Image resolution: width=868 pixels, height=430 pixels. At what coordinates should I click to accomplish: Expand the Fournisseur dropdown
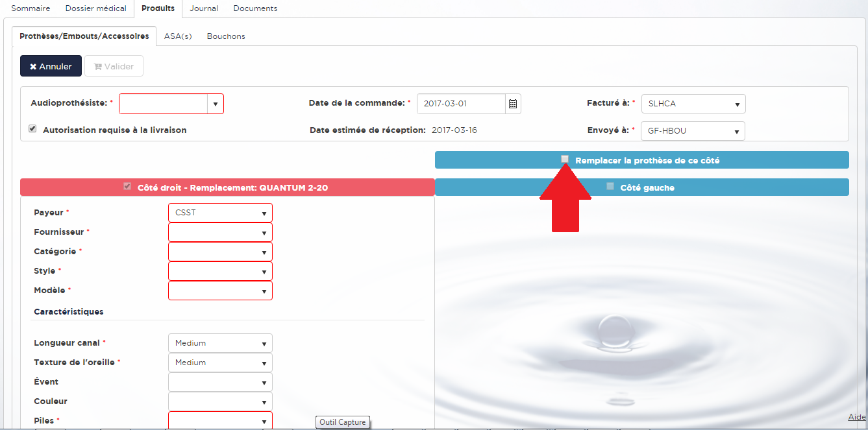coord(220,232)
